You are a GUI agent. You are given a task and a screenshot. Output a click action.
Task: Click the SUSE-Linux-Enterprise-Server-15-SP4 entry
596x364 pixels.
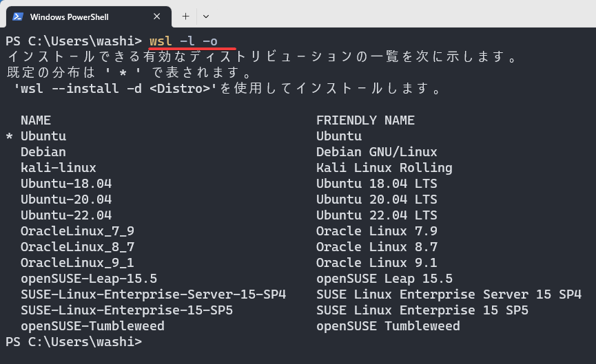coord(153,295)
